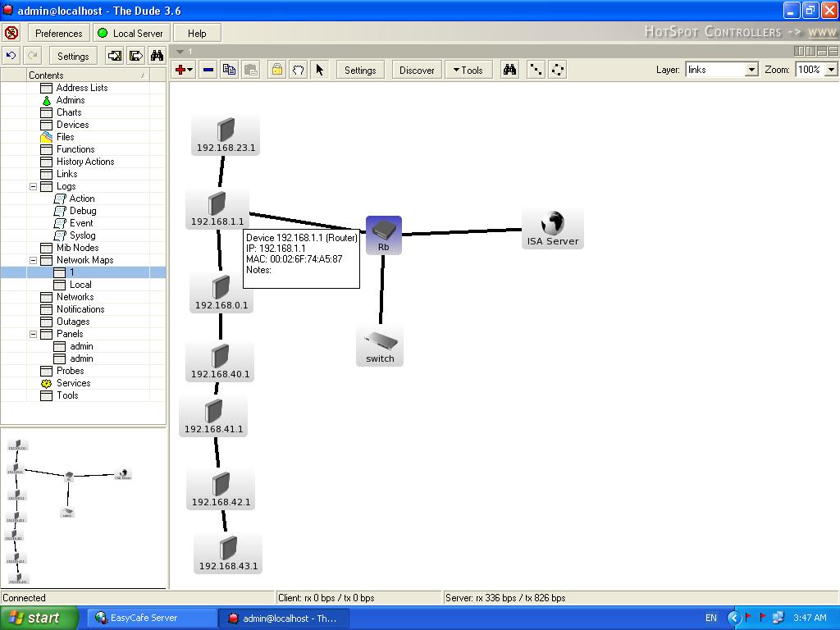Click the Local Server button
Image resolution: width=840 pixels, height=630 pixels.
point(131,33)
